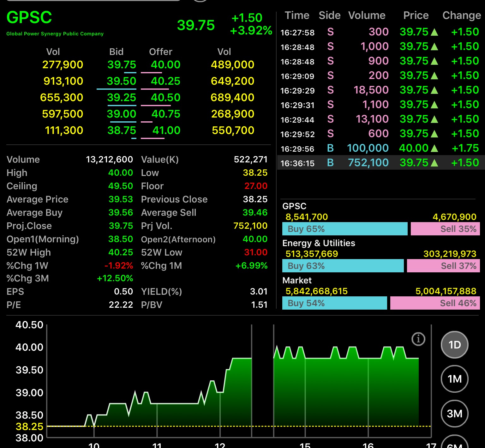Click up-arrow in the 16:36:15 trade row
485x448 pixels.
click(434, 163)
